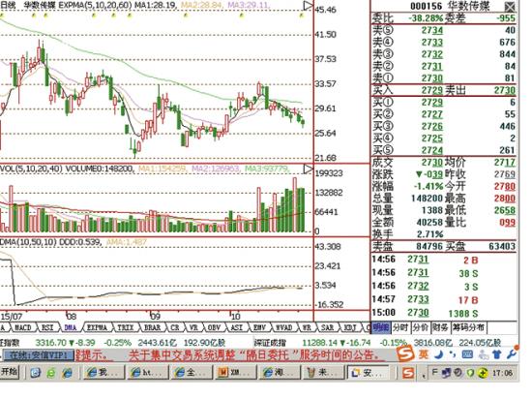Select the KDJ indicator tab

350,327
